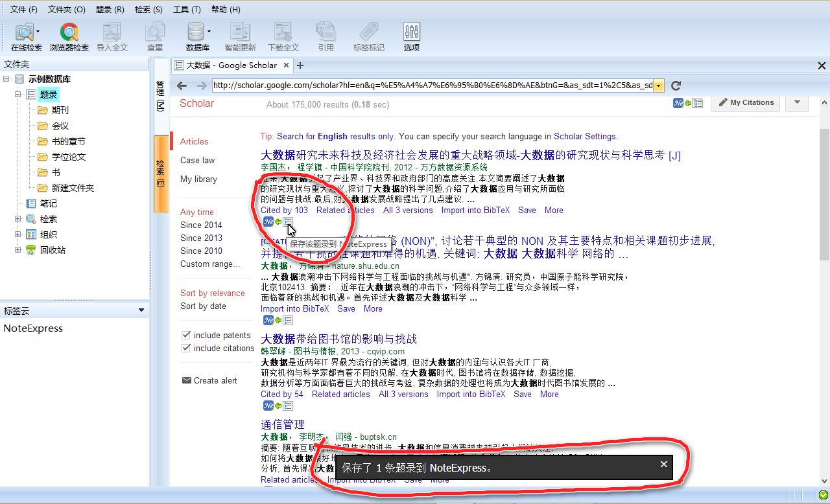830x504 pixels.
Task: Save the Cited by 54 record to NoteExpress
Action: [x=289, y=406]
